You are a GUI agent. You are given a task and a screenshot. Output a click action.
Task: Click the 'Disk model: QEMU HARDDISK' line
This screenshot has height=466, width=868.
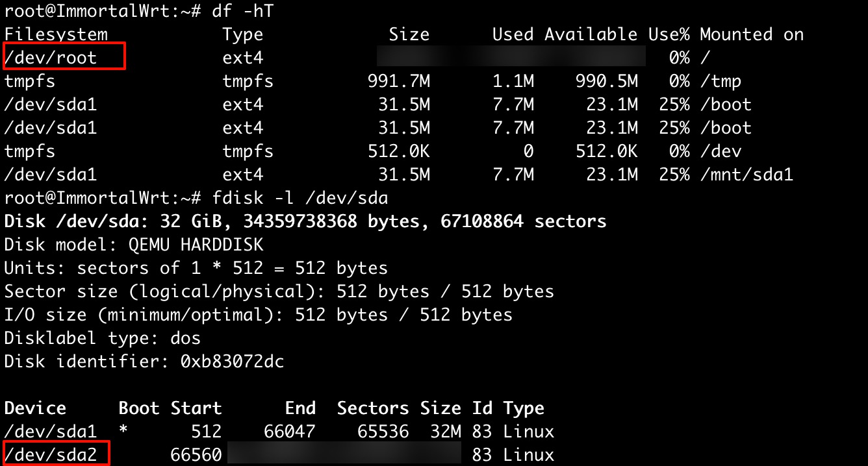[134, 245]
